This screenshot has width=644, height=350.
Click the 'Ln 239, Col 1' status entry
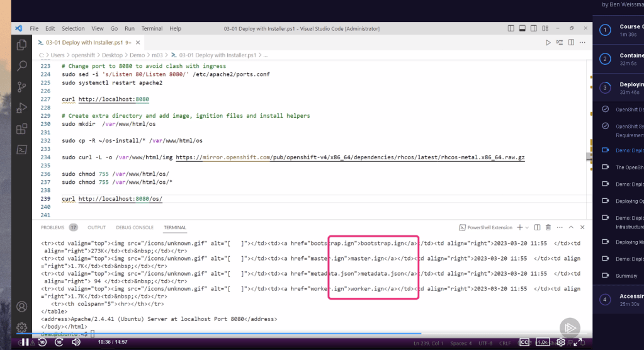pos(427,344)
